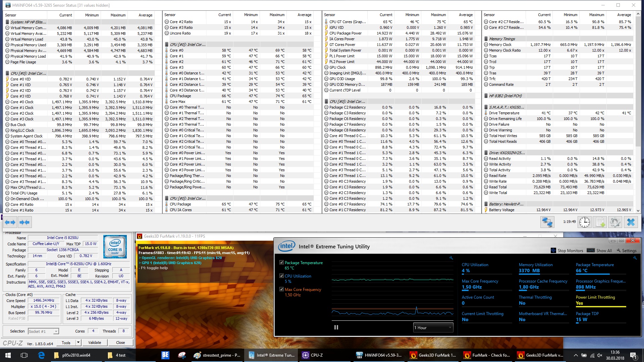Open Settings in the XTU toolbar
Viewport: 644px width, 362px height.
[626, 250]
